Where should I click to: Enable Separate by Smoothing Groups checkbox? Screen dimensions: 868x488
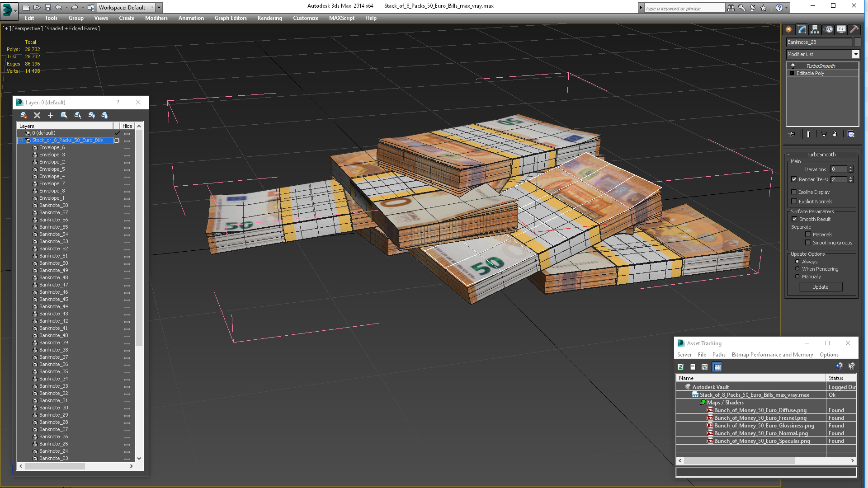pos(808,243)
